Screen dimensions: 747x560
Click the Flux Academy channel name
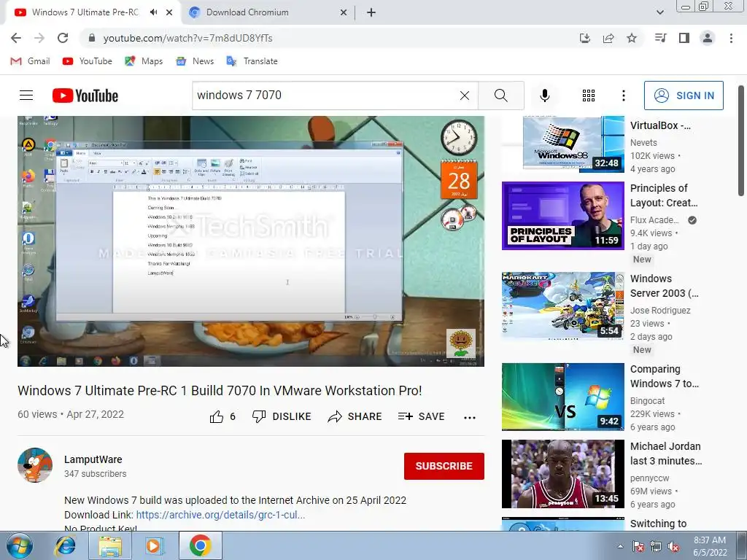(x=654, y=220)
